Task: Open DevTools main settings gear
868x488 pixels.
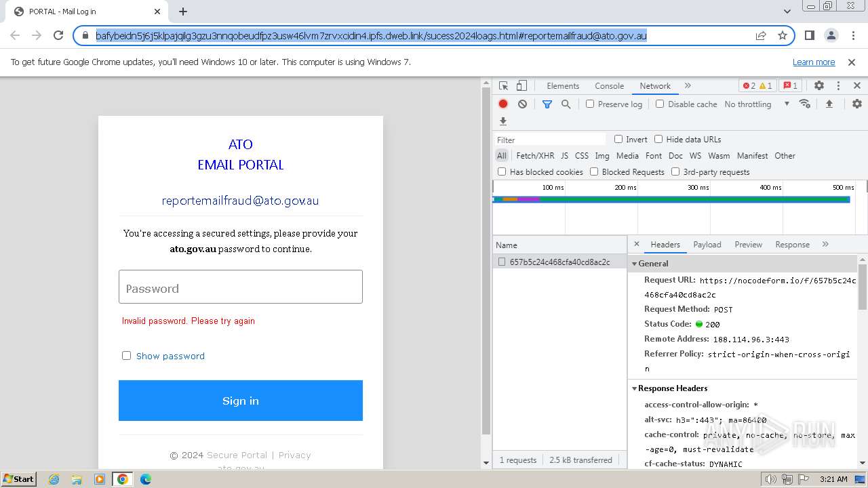Action: (819, 86)
